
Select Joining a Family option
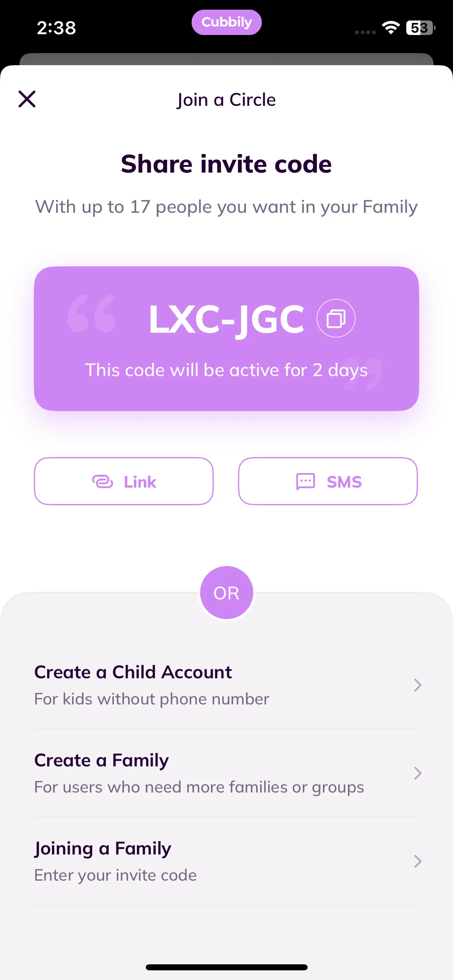pyautogui.click(x=226, y=861)
